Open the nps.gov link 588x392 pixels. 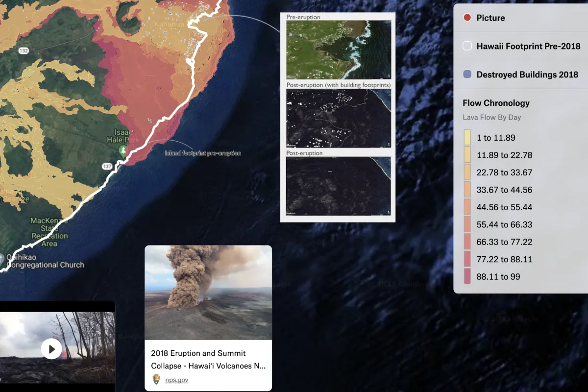176,380
